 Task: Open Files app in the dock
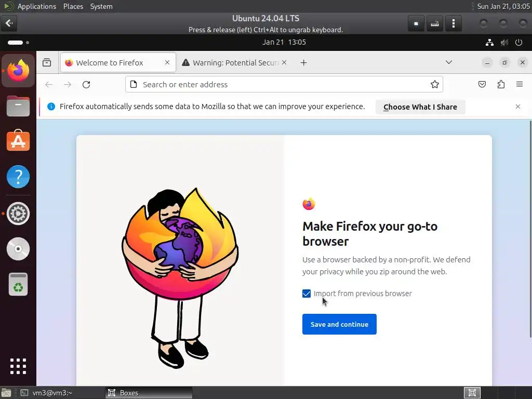pyautogui.click(x=18, y=106)
